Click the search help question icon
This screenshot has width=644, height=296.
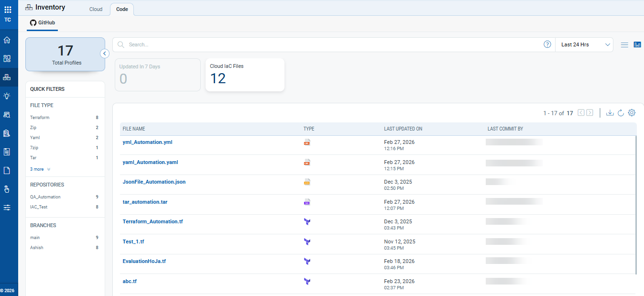coord(547,44)
